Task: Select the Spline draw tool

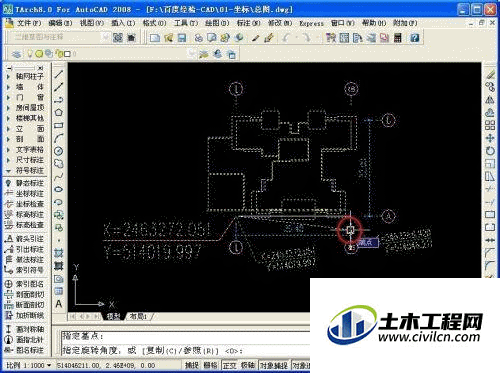Action: point(59,177)
